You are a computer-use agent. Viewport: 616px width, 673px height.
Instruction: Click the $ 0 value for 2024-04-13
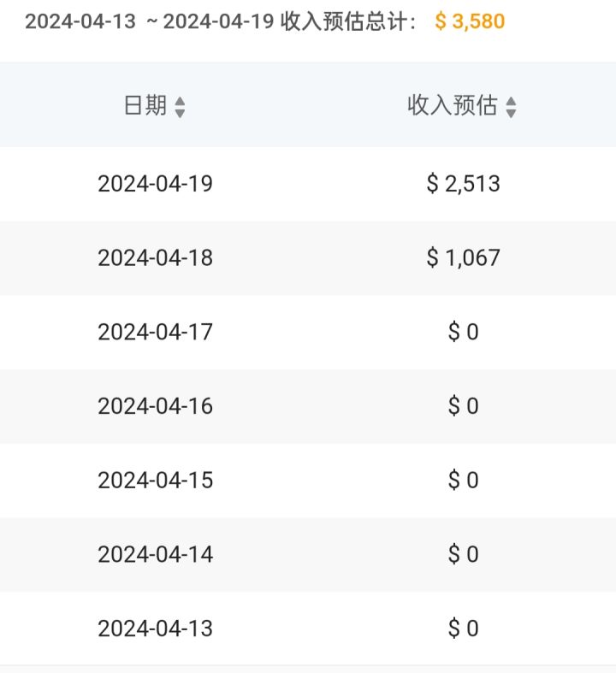464,629
